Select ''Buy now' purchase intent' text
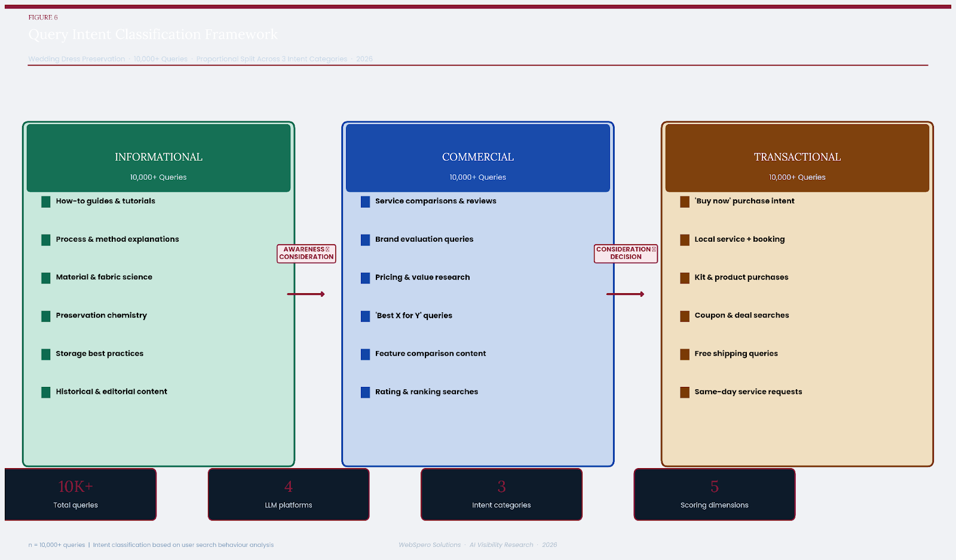 [744, 201]
